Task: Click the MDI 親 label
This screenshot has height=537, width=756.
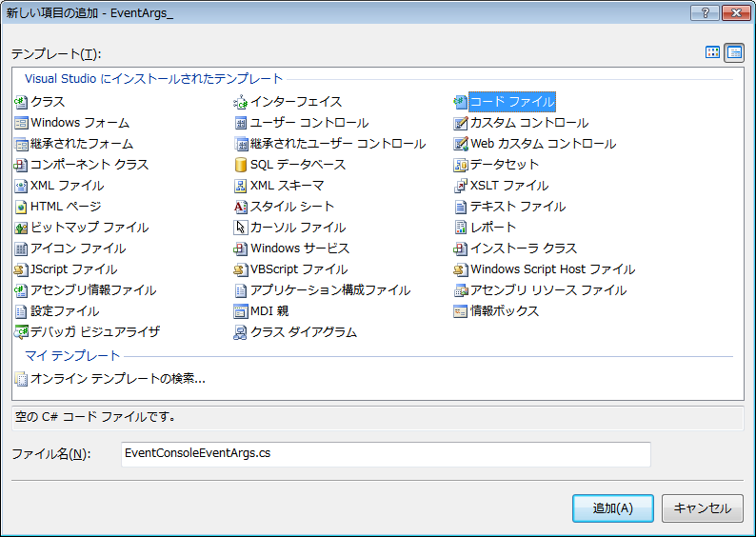Action: [x=269, y=311]
